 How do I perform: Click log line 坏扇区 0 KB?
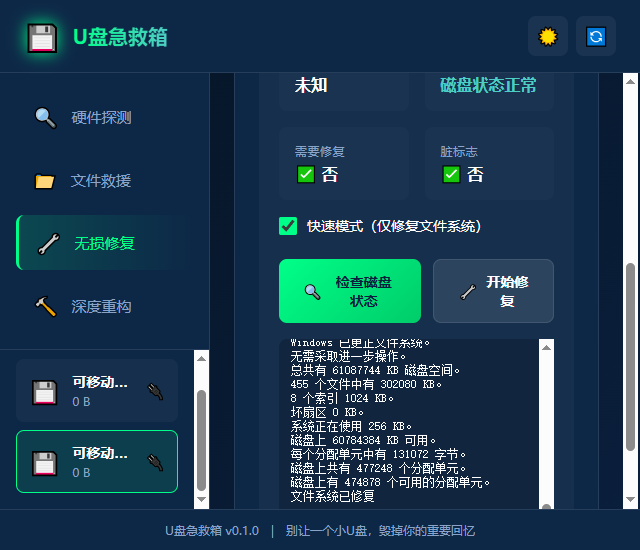327,412
